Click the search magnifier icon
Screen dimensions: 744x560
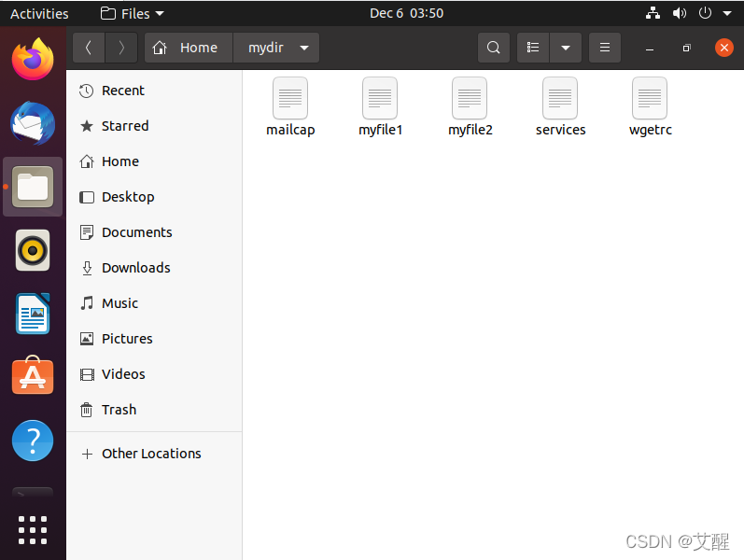coord(494,48)
